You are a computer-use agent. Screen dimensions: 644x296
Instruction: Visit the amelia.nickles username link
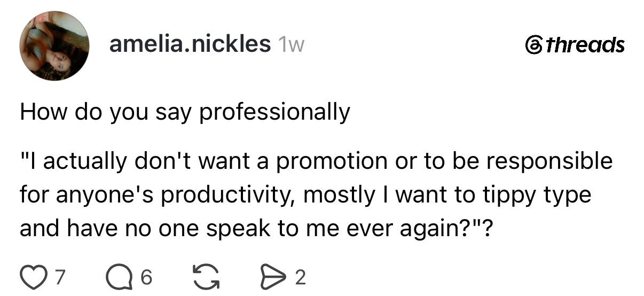tap(190, 44)
